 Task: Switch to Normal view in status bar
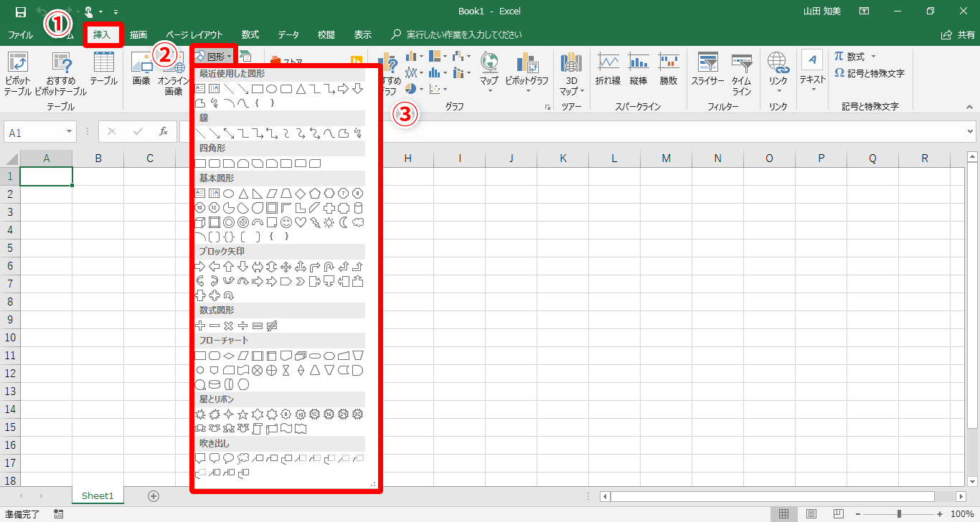[784, 514]
